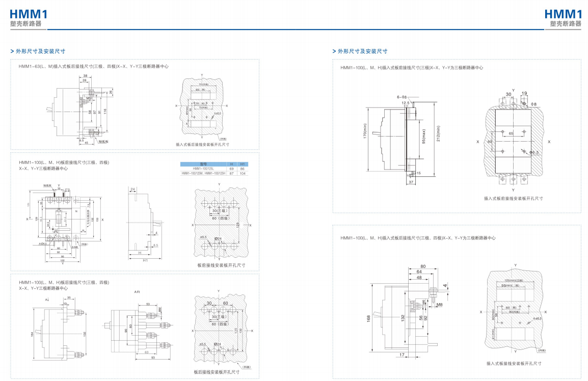Click the '168' height dimension label

coord(368,318)
